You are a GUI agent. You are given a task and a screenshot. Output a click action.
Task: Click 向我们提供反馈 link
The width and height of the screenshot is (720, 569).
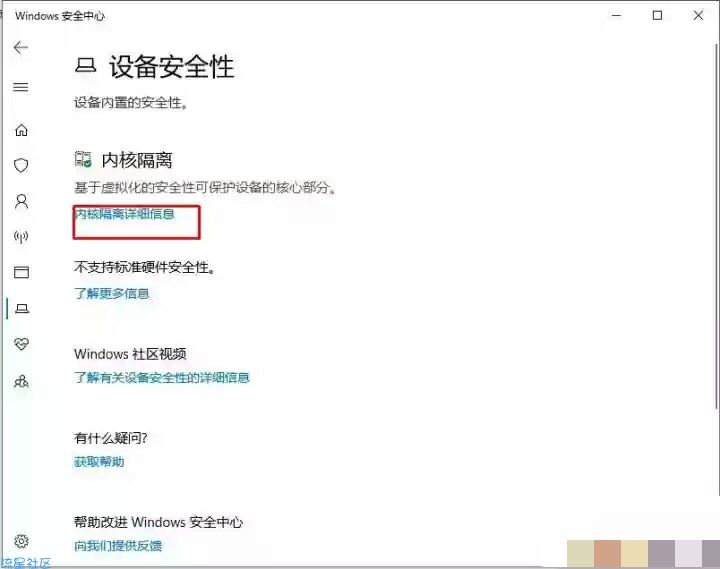tap(118, 546)
